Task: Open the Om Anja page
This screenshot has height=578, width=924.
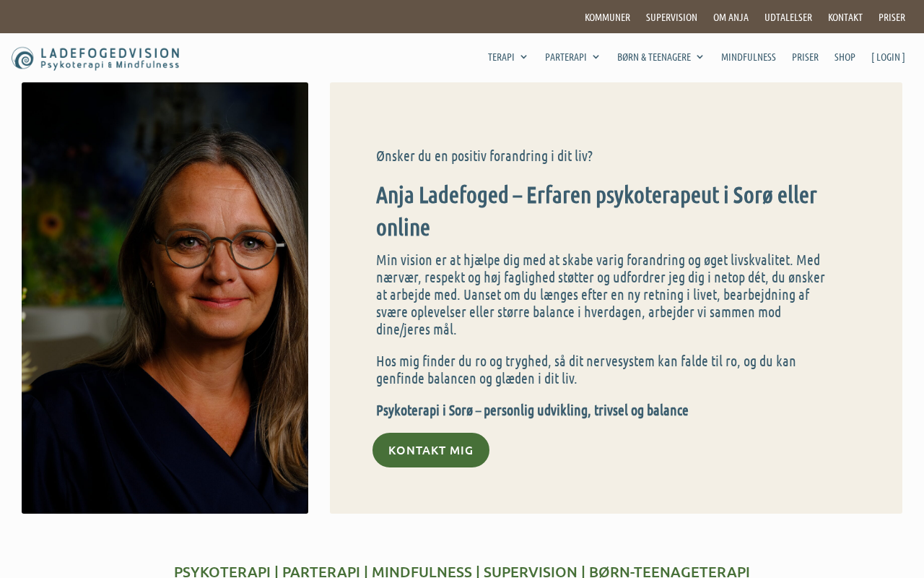Action: coord(731,17)
